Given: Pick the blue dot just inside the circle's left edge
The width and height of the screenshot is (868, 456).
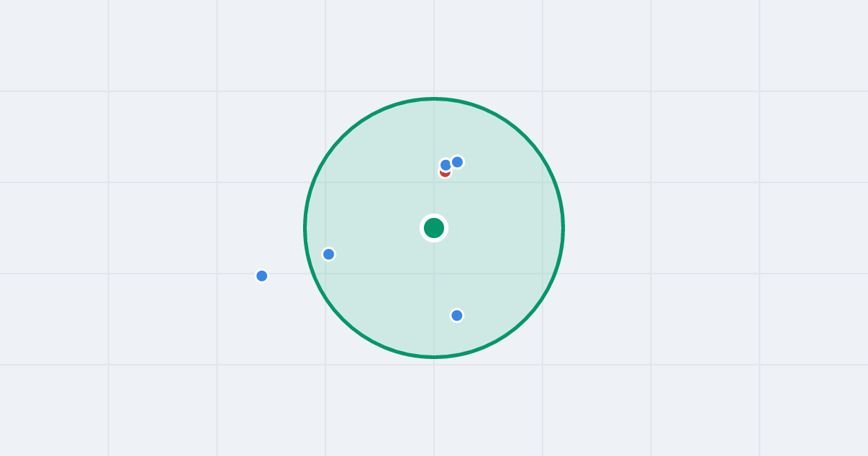Looking at the screenshot, I should (x=328, y=254).
